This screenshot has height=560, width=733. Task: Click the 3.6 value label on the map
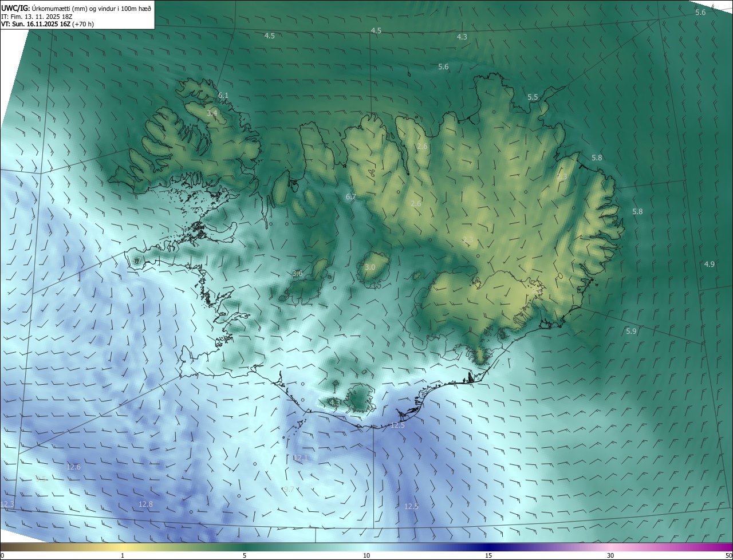point(297,274)
